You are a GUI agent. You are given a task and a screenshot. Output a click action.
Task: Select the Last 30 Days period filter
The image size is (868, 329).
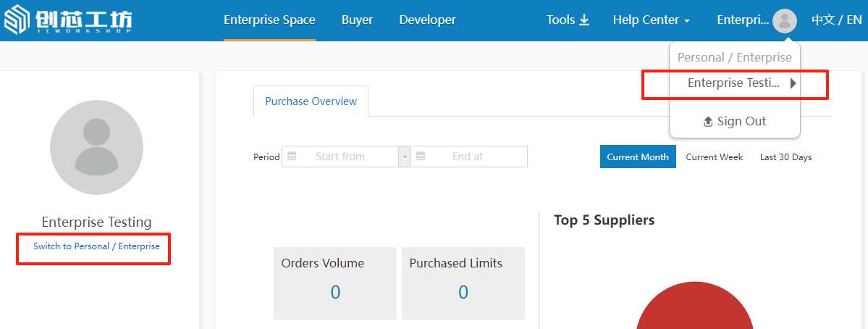785,157
